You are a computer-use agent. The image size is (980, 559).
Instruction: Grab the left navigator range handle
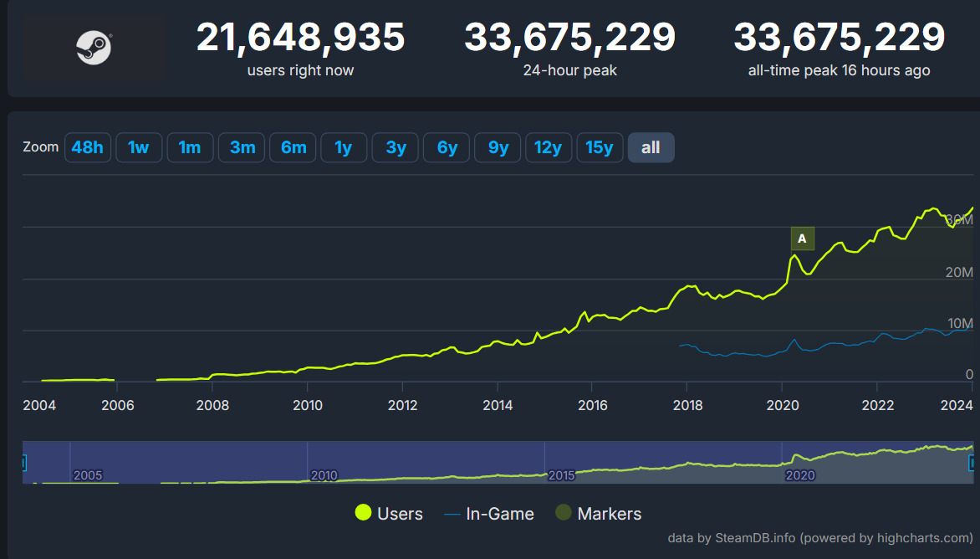pos(24,462)
